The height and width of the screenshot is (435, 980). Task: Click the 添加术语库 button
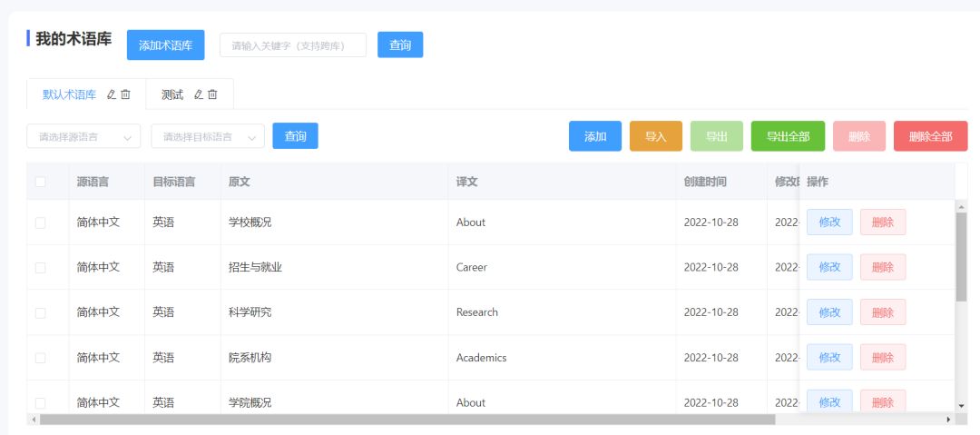(x=166, y=45)
